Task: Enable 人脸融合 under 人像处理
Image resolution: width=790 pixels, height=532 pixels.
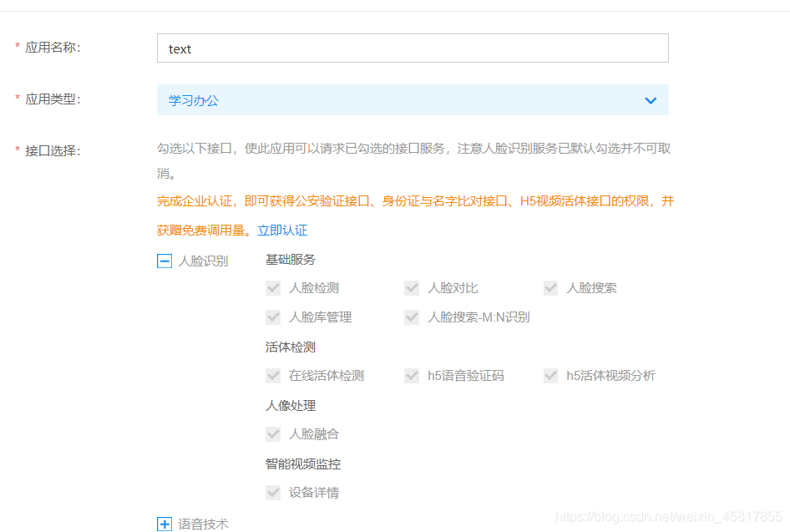Action: tap(273, 433)
